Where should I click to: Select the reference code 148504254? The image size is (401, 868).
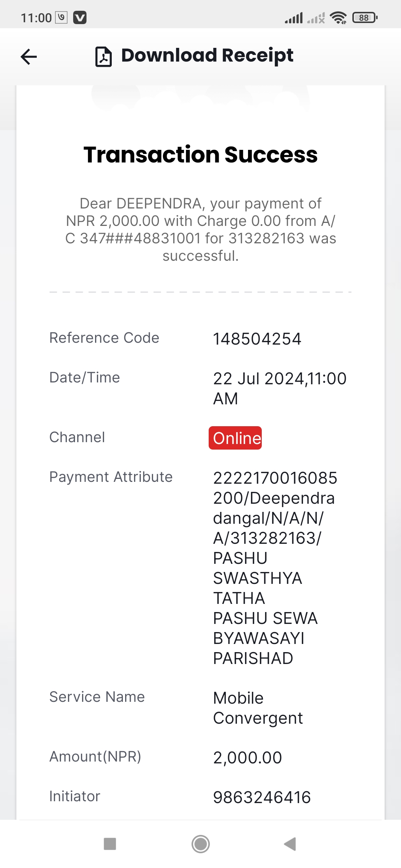coord(257,339)
